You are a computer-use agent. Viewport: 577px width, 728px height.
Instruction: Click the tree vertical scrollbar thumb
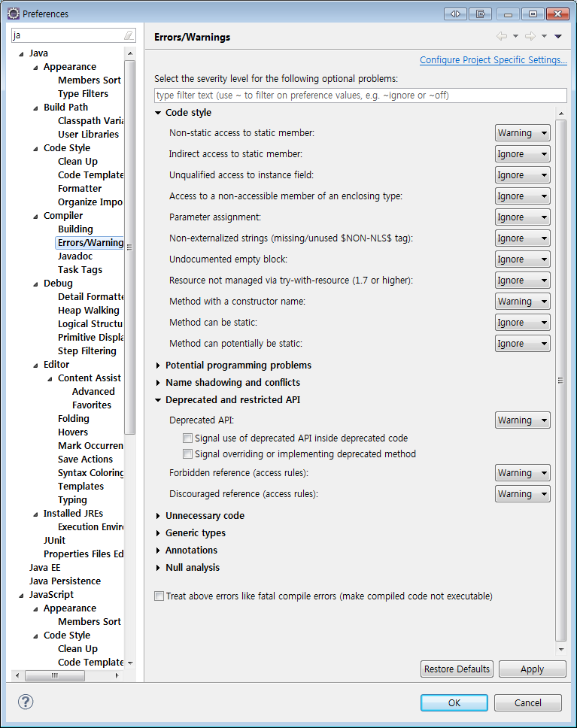(x=129, y=247)
